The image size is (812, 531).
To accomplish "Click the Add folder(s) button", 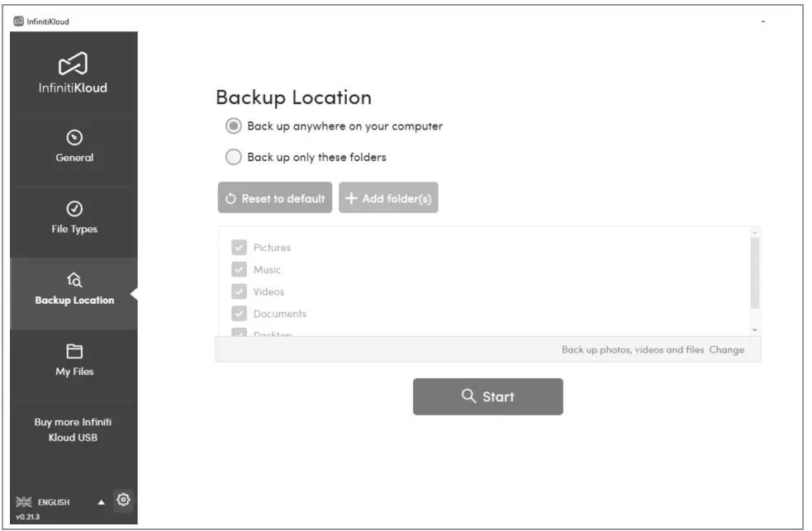I will coord(388,198).
